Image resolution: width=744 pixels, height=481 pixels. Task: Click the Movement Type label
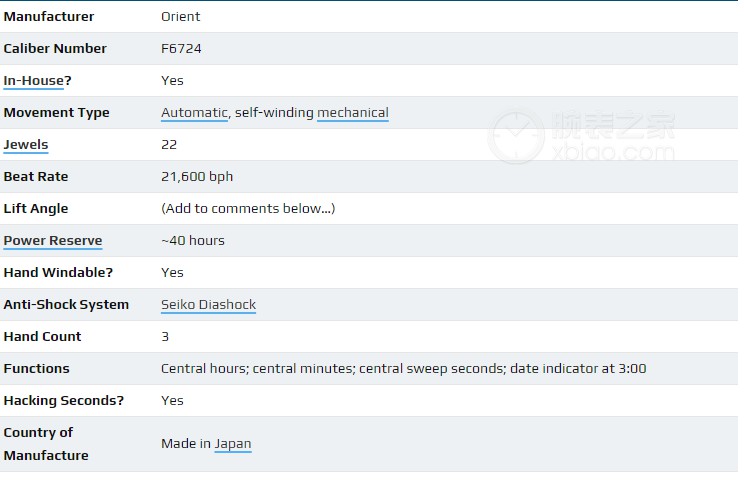click(56, 112)
